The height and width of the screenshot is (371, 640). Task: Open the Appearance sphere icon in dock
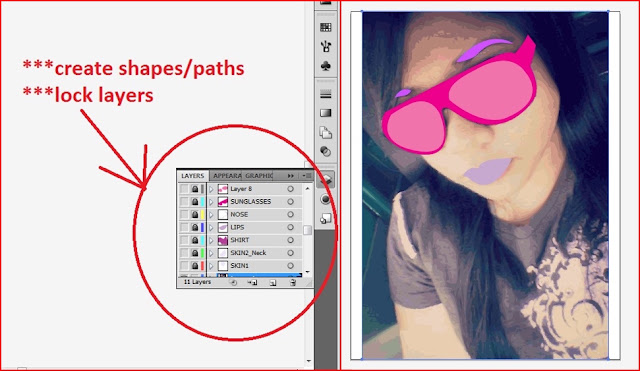click(x=325, y=199)
